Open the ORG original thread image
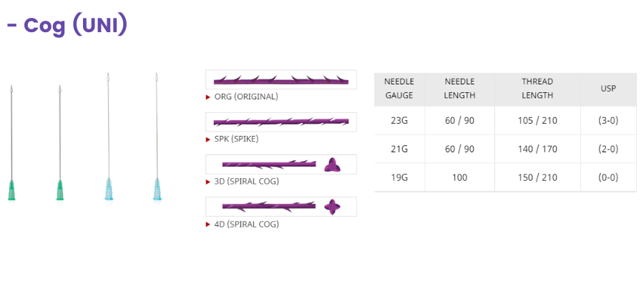644x286 pixels. coord(280,79)
